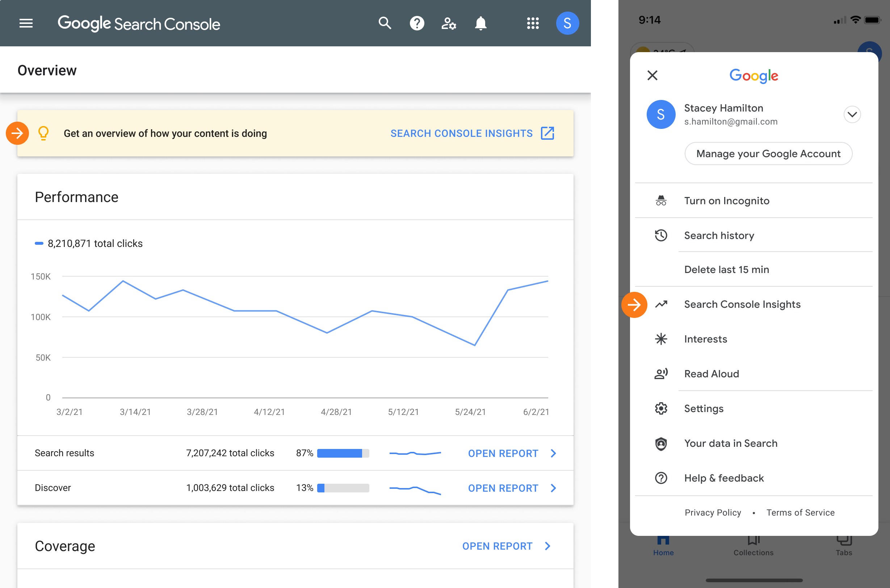Click the Incognito mode icon in menu
The height and width of the screenshot is (588, 890).
[660, 200]
